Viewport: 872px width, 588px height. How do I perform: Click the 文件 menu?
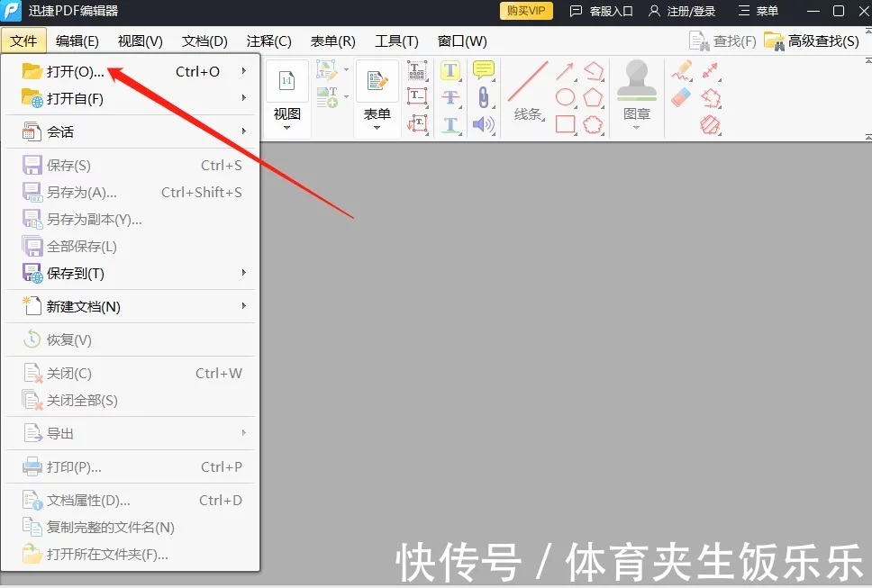[23, 41]
